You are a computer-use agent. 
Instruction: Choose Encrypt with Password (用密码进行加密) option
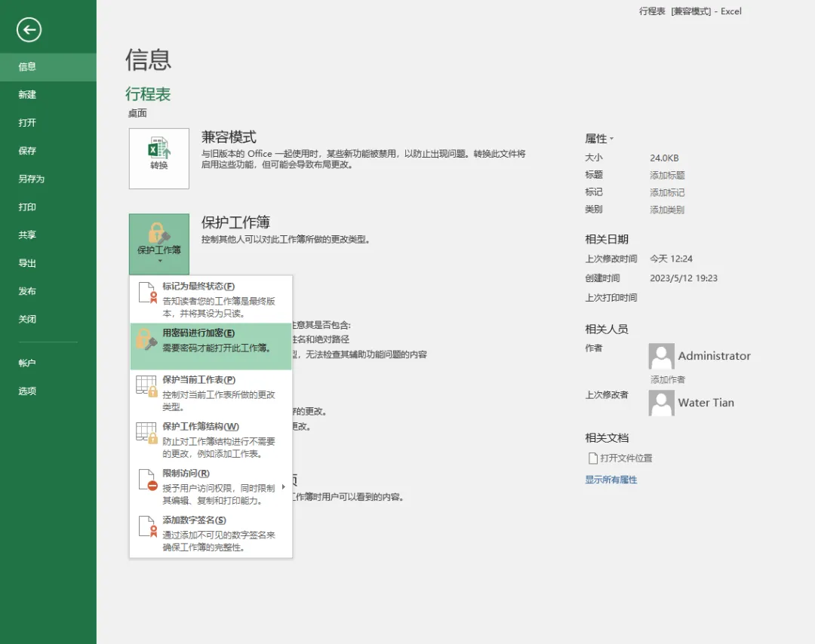pyautogui.click(x=211, y=346)
